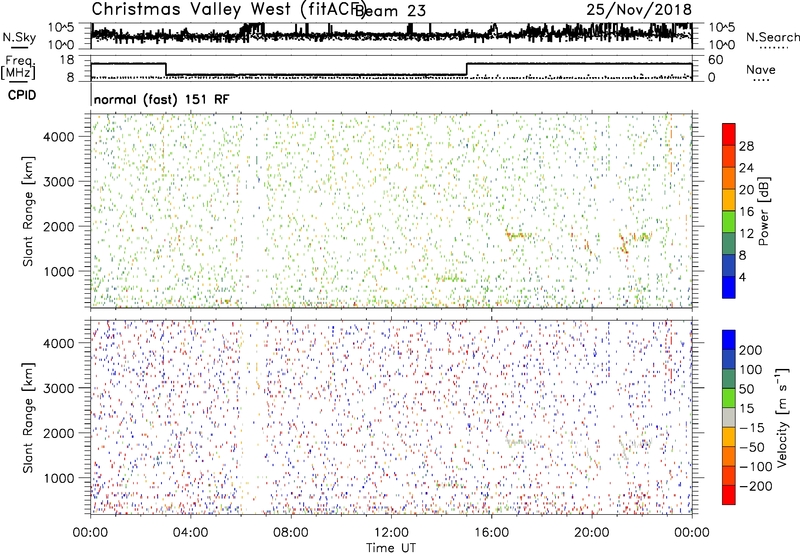Select velocity panel 'Slant Range [km]' axis title

point(28,418)
